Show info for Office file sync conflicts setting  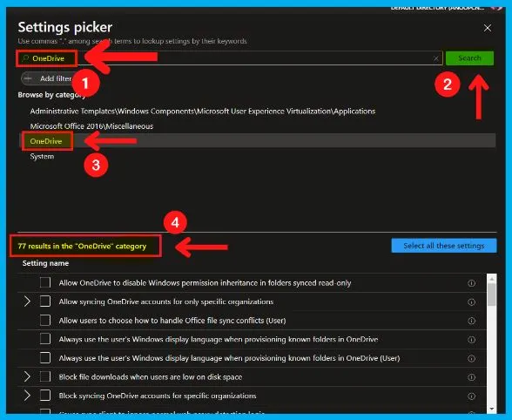pyautogui.click(x=471, y=321)
